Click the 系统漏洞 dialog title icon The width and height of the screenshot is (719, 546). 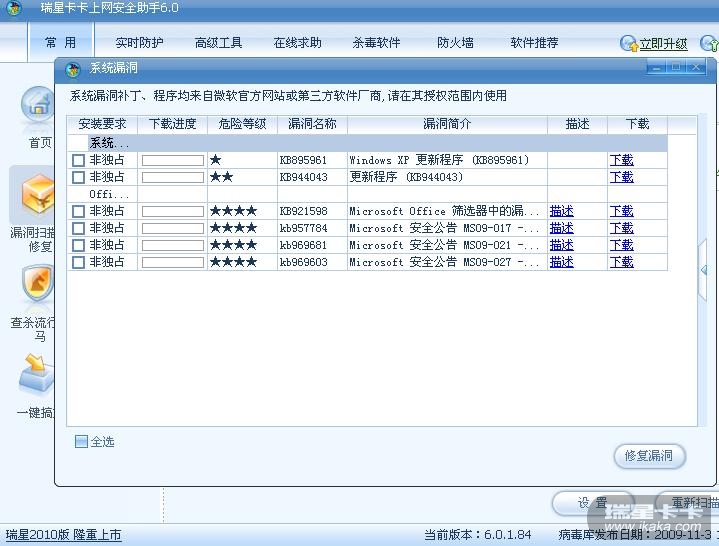click(x=73, y=69)
